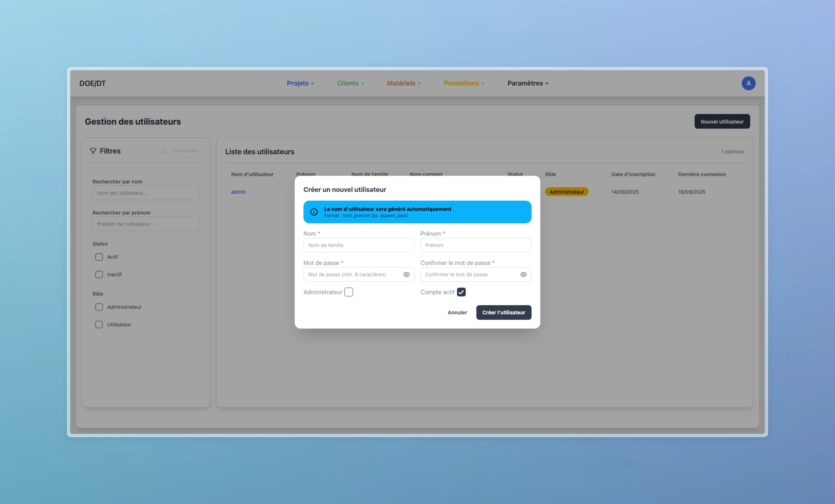Open the Clients menu
Viewport: 835px width, 504px height.
coord(350,83)
